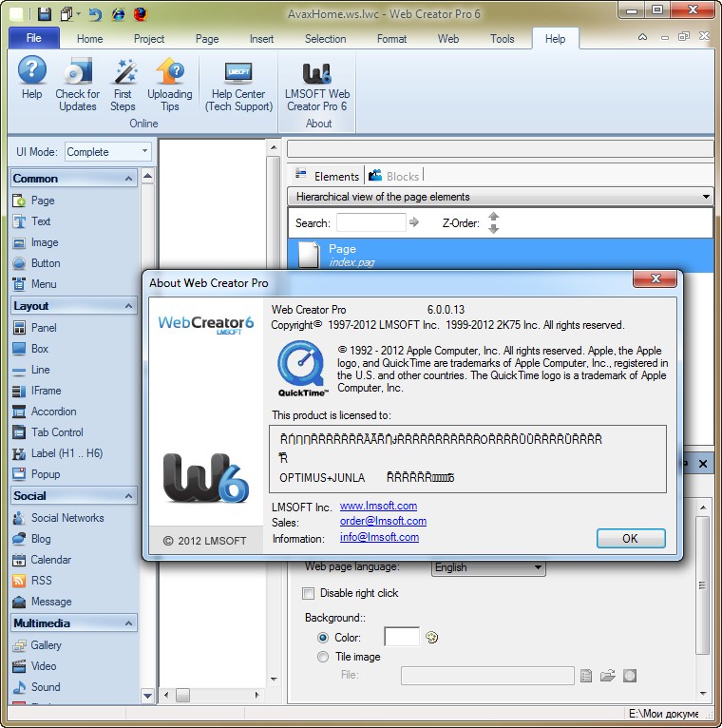722x728 pixels.
Task: Switch to the Tools ribbon tab
Action: click(x=502, y=39)
